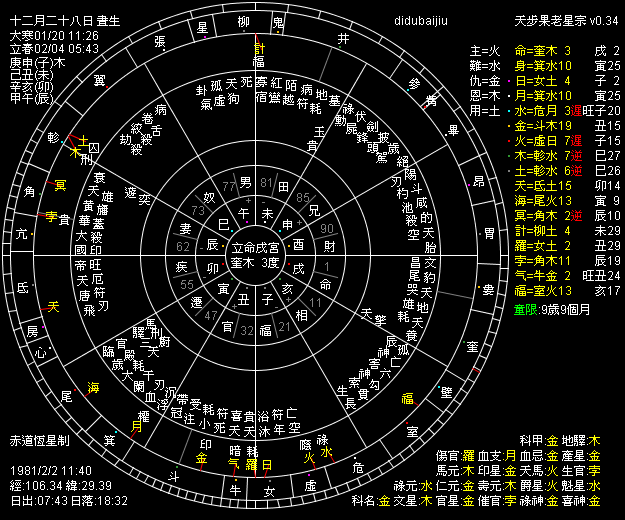Click the yellow 天 Uranus marker
This screenshot has height=520, width=625.
click(x=54, y=307)
